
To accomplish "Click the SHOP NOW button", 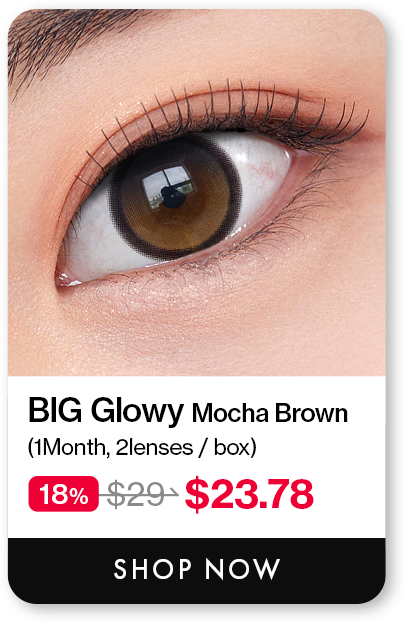I will [196, 570].
